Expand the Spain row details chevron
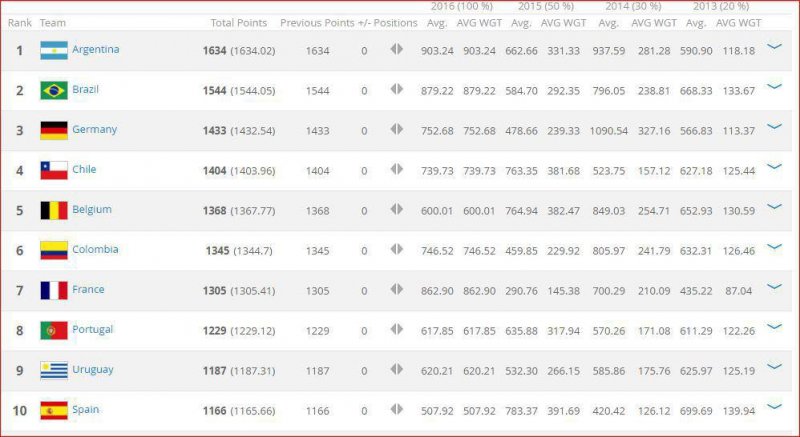The height and width of the screenshot is (437, 800). click(773, 406)
